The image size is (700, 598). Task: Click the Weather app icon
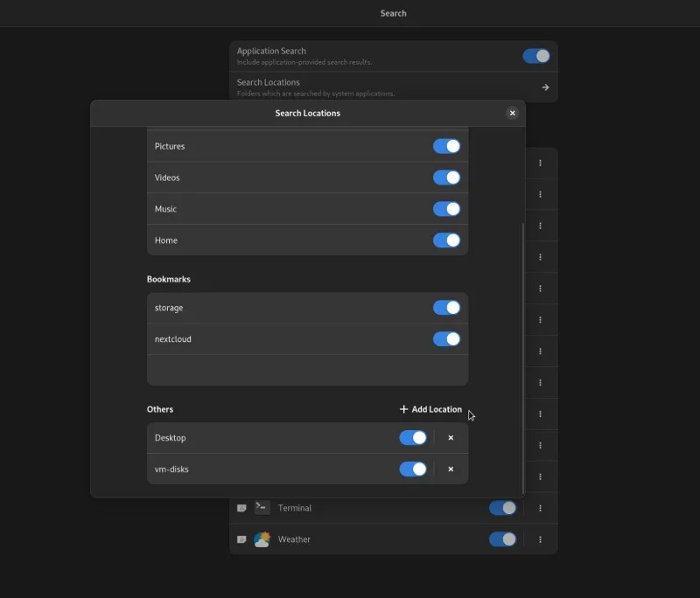[x=262, y=539]
